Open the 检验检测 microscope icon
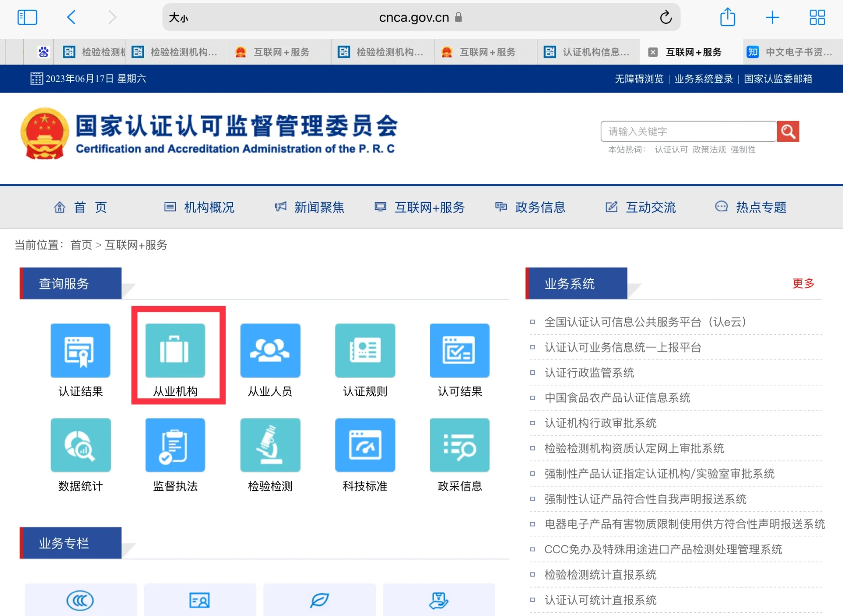The width and height of the screenshot is (843, 616). click(270, 445)
